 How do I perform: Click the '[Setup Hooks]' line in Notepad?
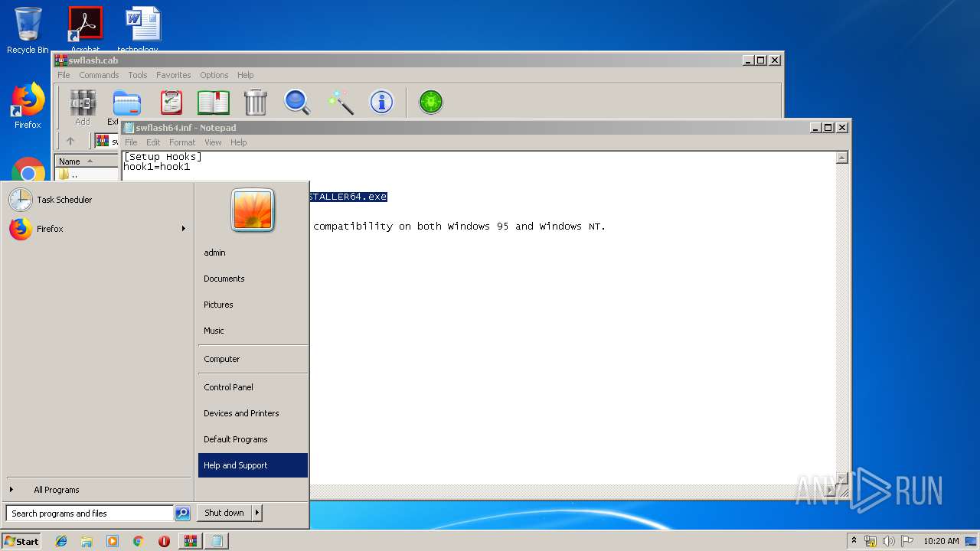[162, 157]
